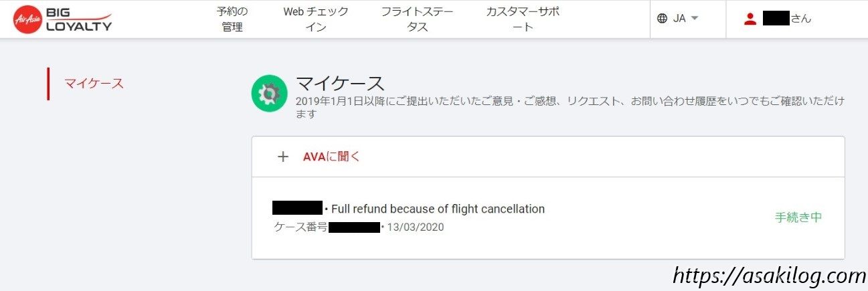This screenshot has height=291, width=868.
Task: Expand the JA language dropdown arrow
Action: [x=695, y=19]
